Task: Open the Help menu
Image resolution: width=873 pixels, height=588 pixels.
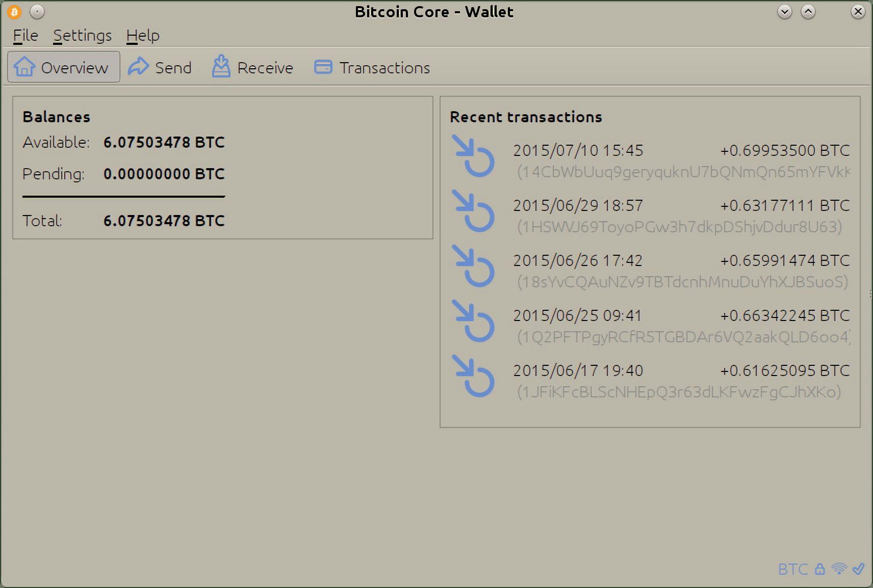Action: pyautogui.click(x=143, y=36)
